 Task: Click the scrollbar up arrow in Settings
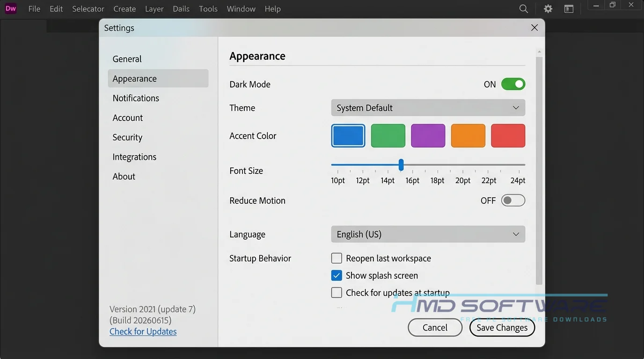(x=539, y=52)
